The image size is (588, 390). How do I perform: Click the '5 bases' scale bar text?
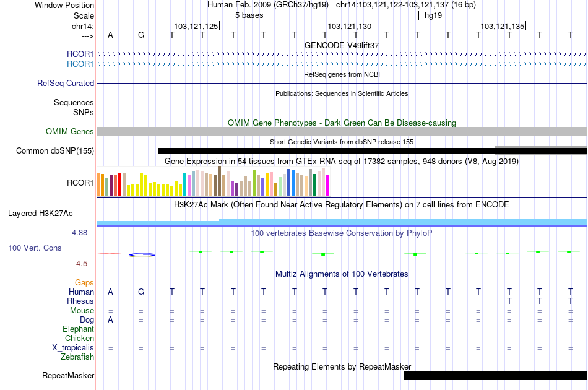click(x=249, y=15)
